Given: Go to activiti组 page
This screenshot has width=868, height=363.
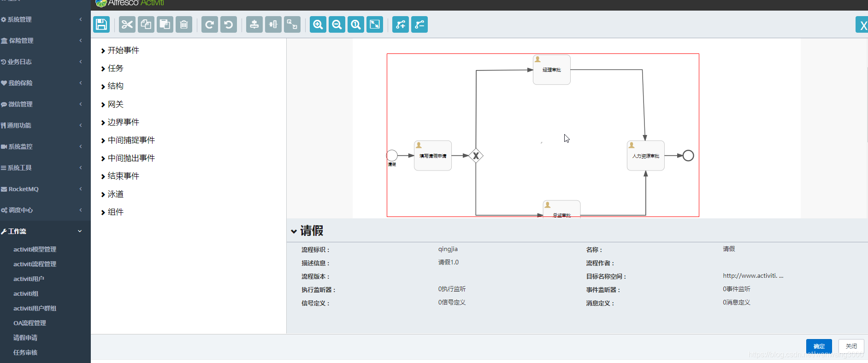Looking at the screenshot, I should pos(26,293).
